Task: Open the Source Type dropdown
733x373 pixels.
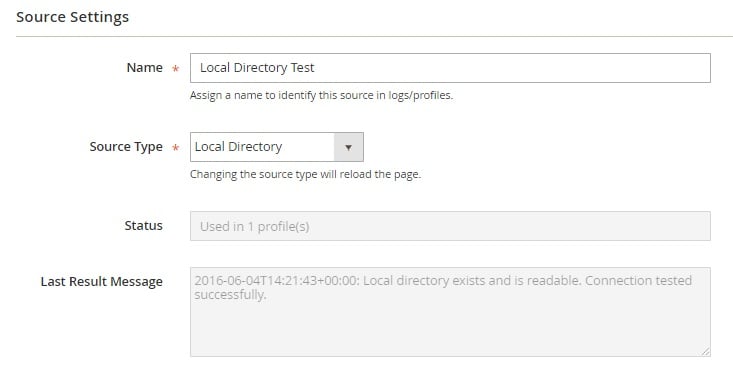Action: pos(277,147)
